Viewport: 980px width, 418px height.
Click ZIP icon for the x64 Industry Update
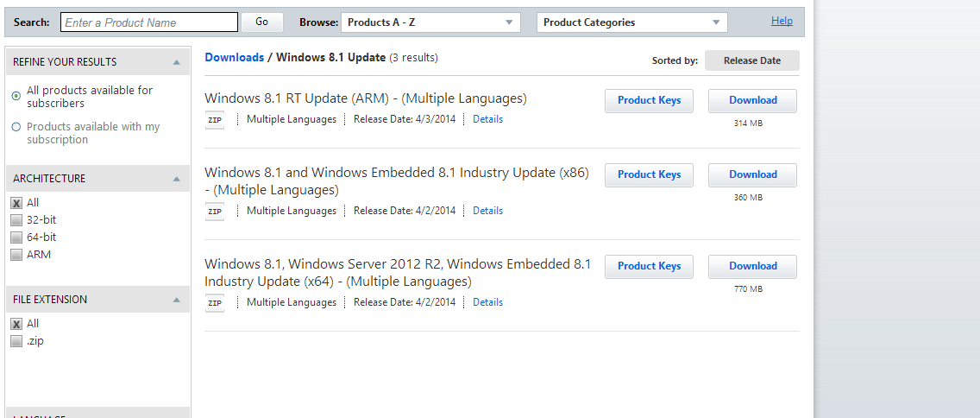click(x=215, y=303)
